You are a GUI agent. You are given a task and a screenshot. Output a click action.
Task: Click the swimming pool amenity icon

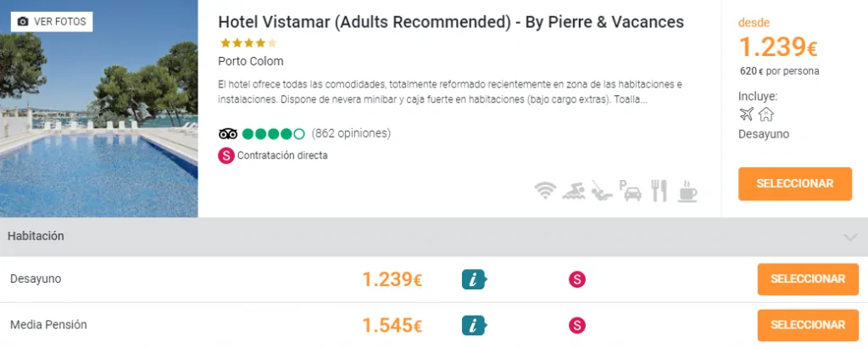pyautogui.click(x=573, y=191)
